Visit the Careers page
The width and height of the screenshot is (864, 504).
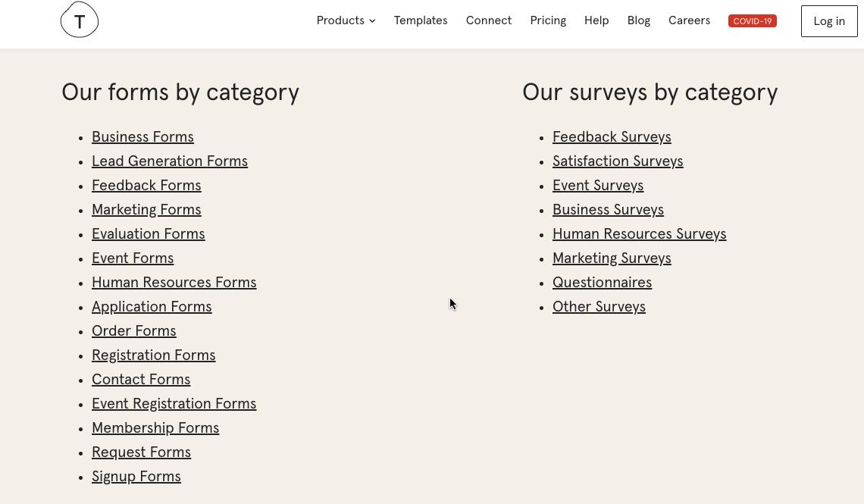click(689, 20)
